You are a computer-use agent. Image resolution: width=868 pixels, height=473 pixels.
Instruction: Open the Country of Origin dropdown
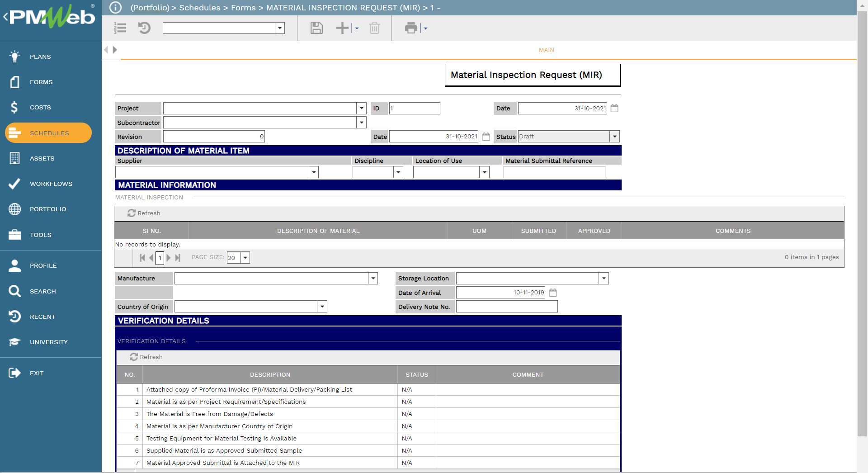point(321,307)
